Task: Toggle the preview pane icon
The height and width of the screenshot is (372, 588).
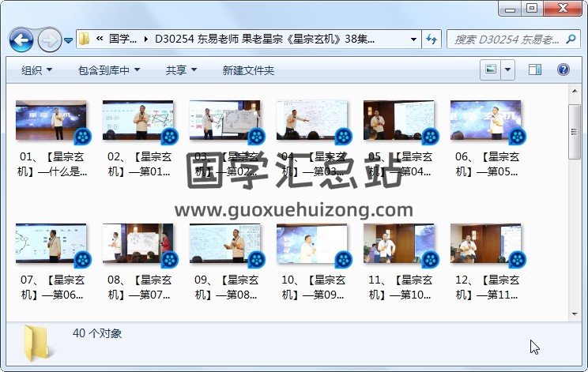Action: pyautogui.click(x=535, y=70)
